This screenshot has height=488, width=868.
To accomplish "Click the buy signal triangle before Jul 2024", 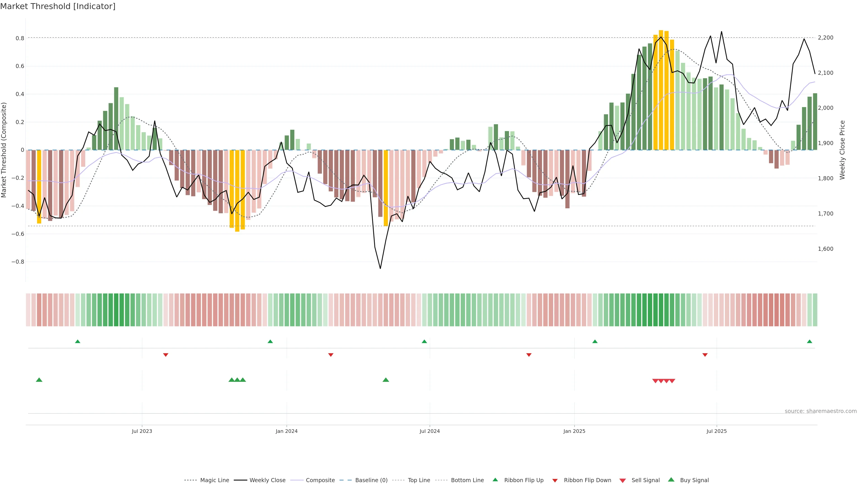I will click(386, 380).
